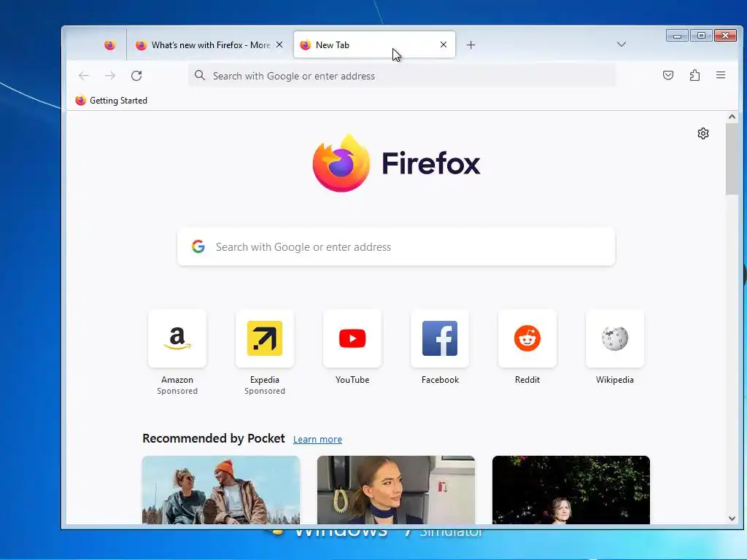Click the magnifier icon in the address bar

coord(200,76)
